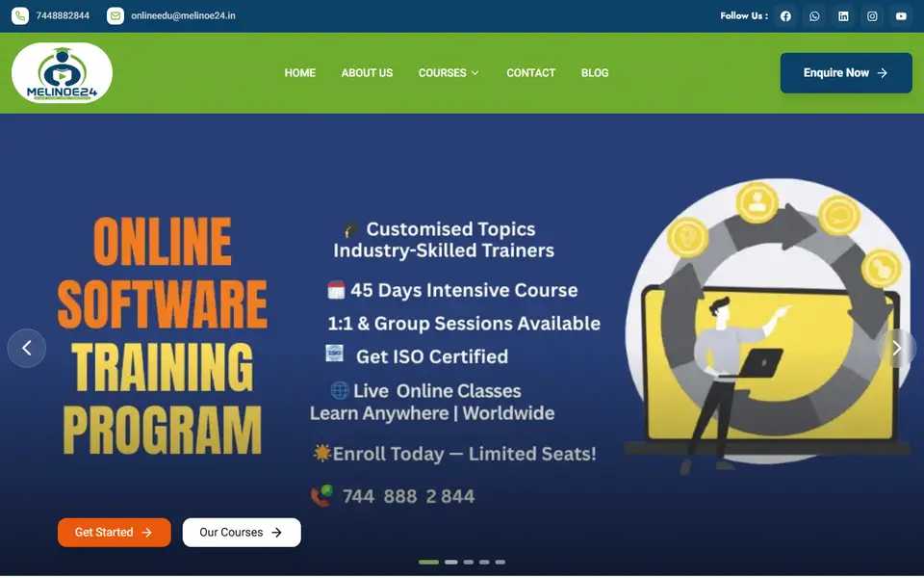The width and height of the screenshot is (924, 578).
Task: Open Our Courses button
Action: [242, 533]
